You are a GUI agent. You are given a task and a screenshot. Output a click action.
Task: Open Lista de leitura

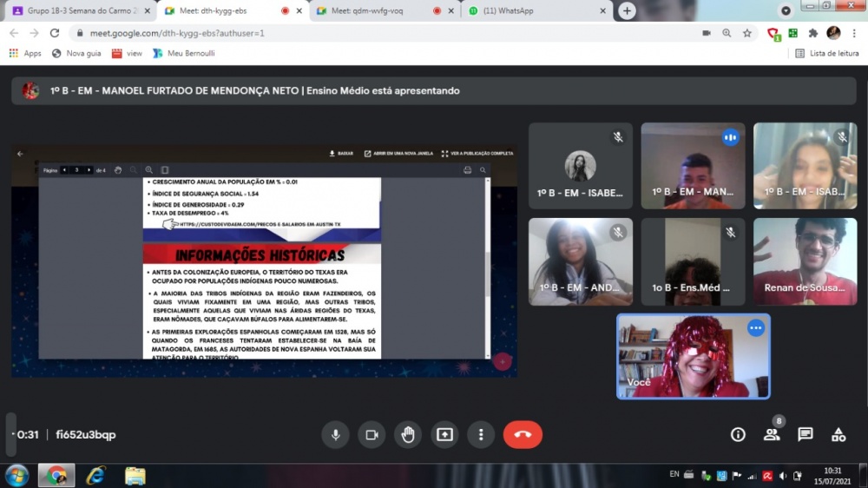tap(827, 53)
